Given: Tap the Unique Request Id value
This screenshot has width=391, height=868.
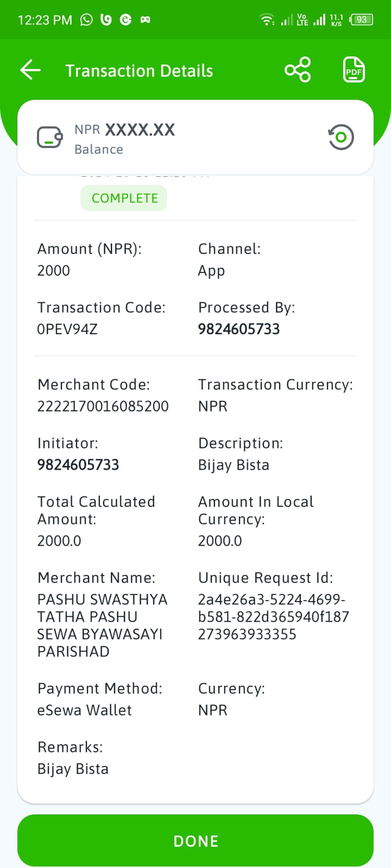Looking at the screenshot, I should click(x=273, y=617).
